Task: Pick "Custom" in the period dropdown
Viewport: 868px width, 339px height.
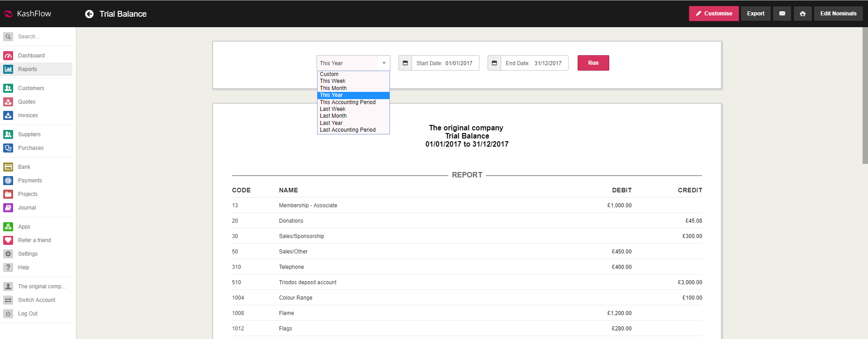Action: pyautogui.click(x=329, y=74)
